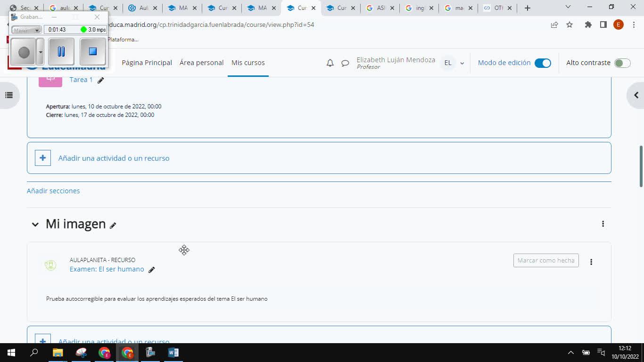Open the notifications bell

point(330,63)
